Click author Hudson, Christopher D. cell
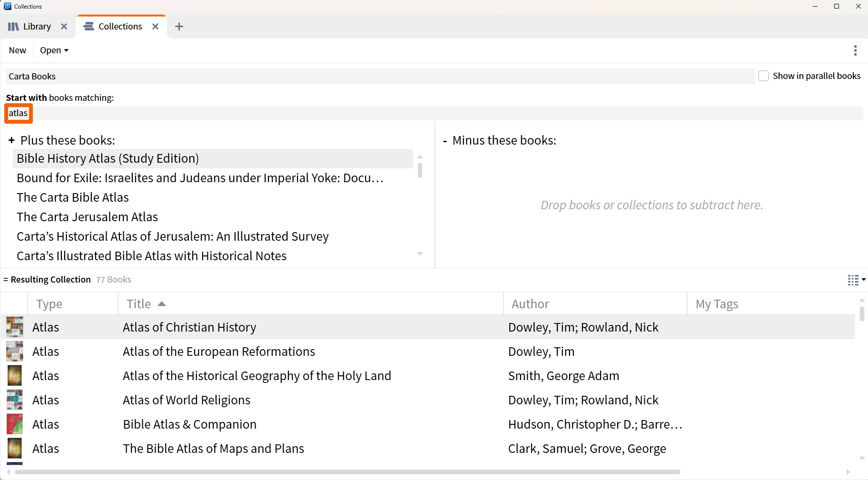The height and width of the screenshot is (480, 868). tap(595, 424)
